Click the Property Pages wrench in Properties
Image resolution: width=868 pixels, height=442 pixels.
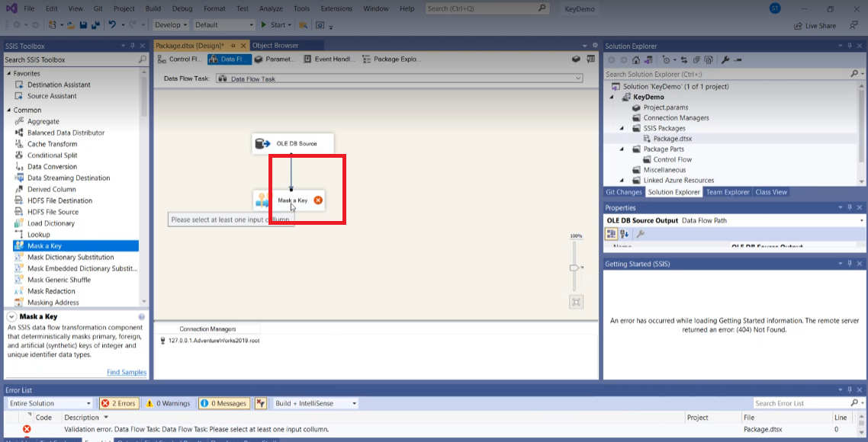tap(641, 234)
